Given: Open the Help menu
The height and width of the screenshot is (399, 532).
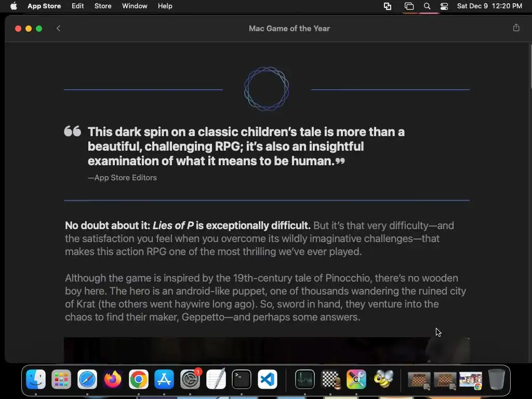Looking at the screenshot, I should [x=165, y=6].
